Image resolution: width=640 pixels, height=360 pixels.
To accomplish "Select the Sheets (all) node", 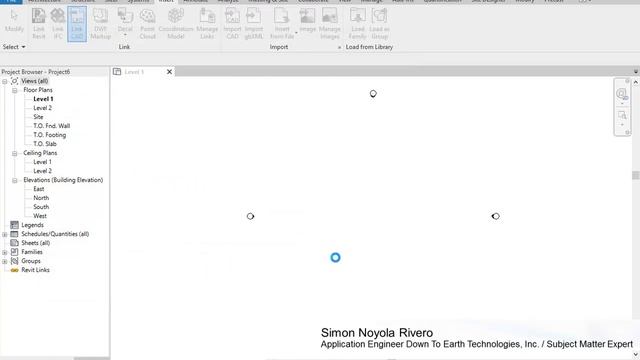I will click(x=36, y=243).
